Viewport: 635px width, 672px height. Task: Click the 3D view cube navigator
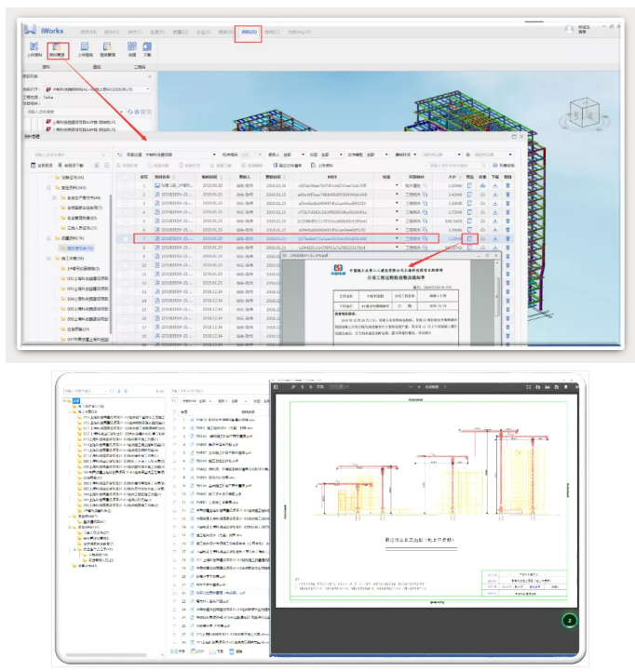pyautogui.click(x=584, y=114)
